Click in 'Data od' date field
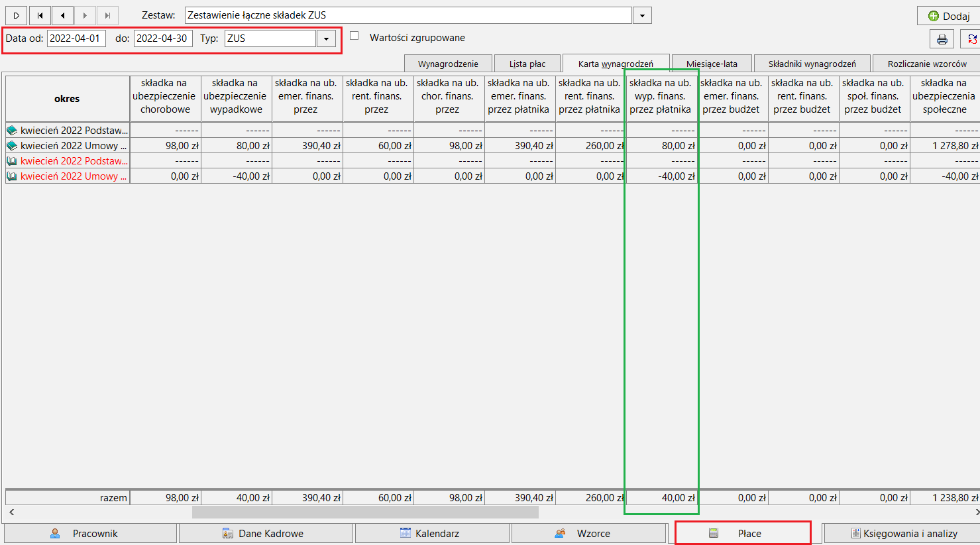Image resolution: width=980 pixels, height=545 pixels. coord(76,38)
